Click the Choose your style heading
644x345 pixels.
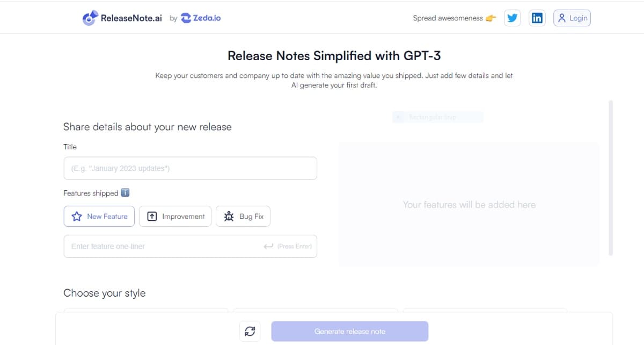pos(105,293)
